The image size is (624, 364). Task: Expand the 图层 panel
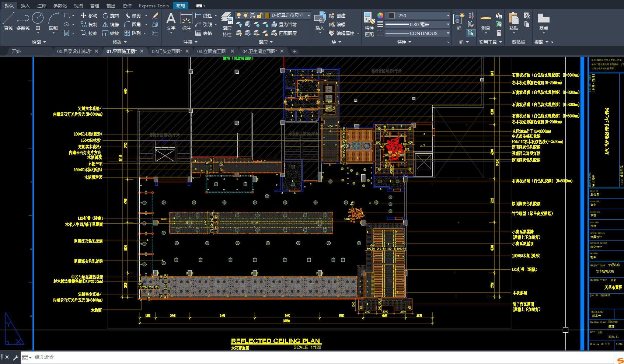pos(266,42)
